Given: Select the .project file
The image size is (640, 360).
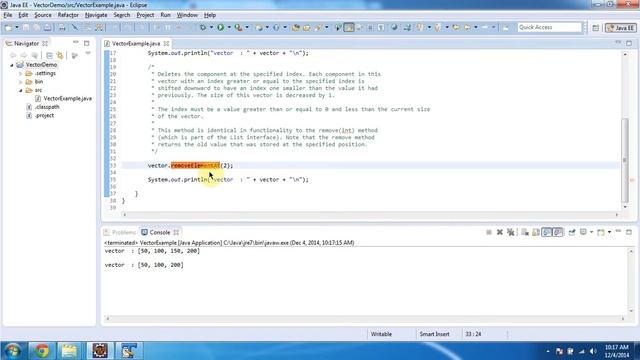Looking at the screenshot, I should pos(44,116).
